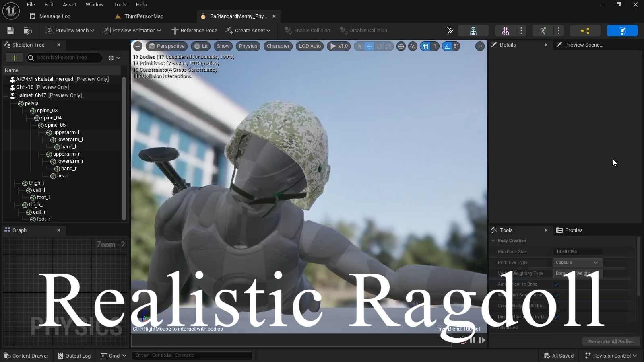Screen dimensions: 644x362
Task: Collapse the Body Creation section
Action: coord(493,241)
